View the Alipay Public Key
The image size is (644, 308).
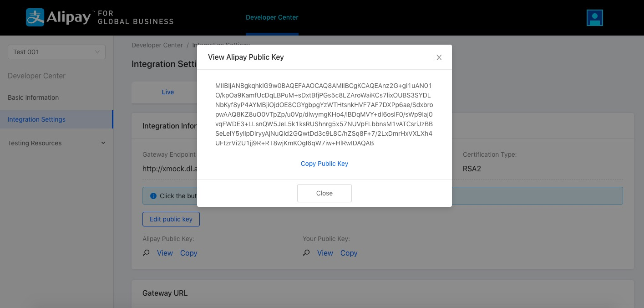(165, 253)
